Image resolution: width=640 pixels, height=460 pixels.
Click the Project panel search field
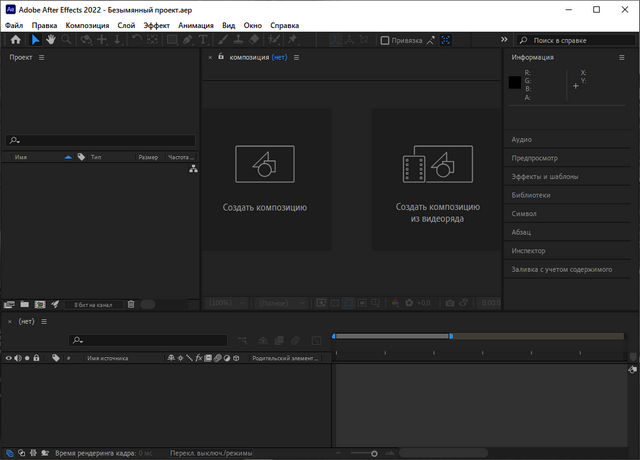pos(100,141)
